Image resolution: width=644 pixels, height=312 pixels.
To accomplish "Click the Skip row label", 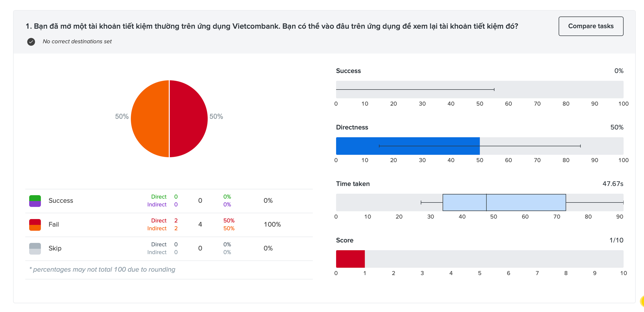I will (x=55, y=248).
